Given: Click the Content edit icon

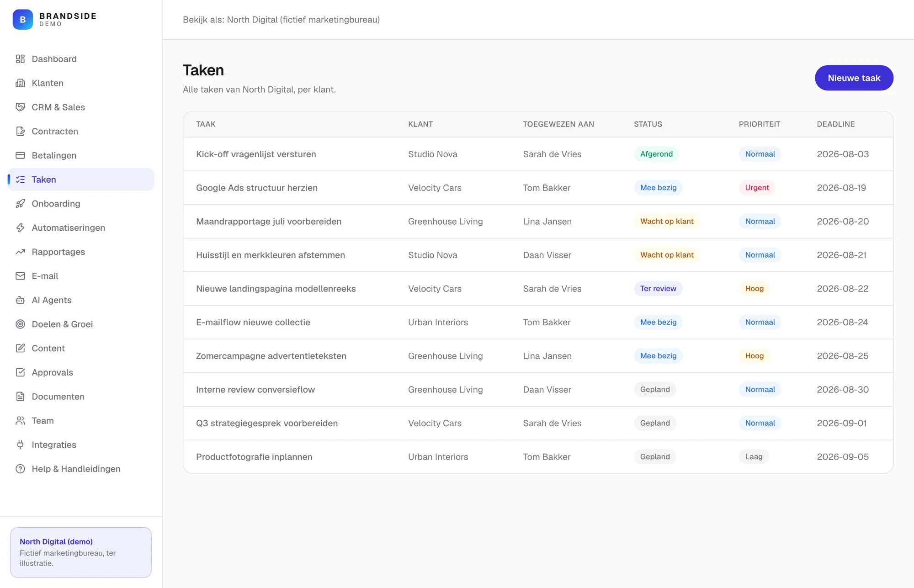Looking at the screenshot, I should [x=20, y=348].
